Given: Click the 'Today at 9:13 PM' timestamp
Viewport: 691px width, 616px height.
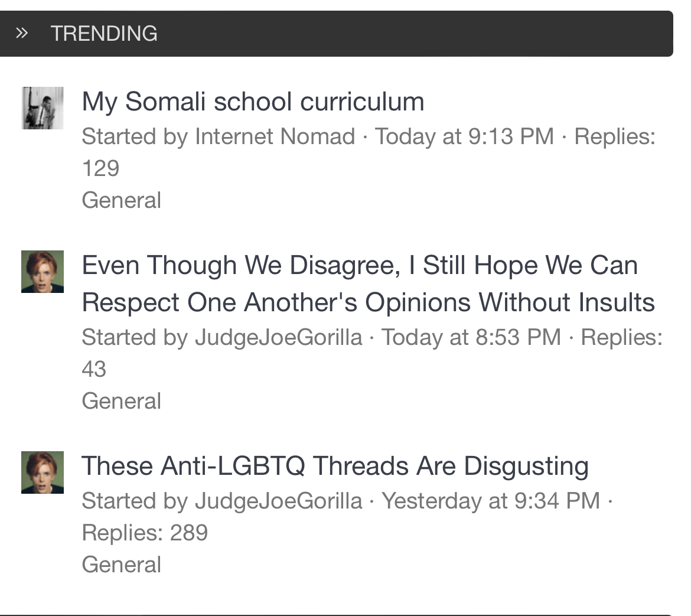Looking at the screenshot, I should click(x=464, y=136).
